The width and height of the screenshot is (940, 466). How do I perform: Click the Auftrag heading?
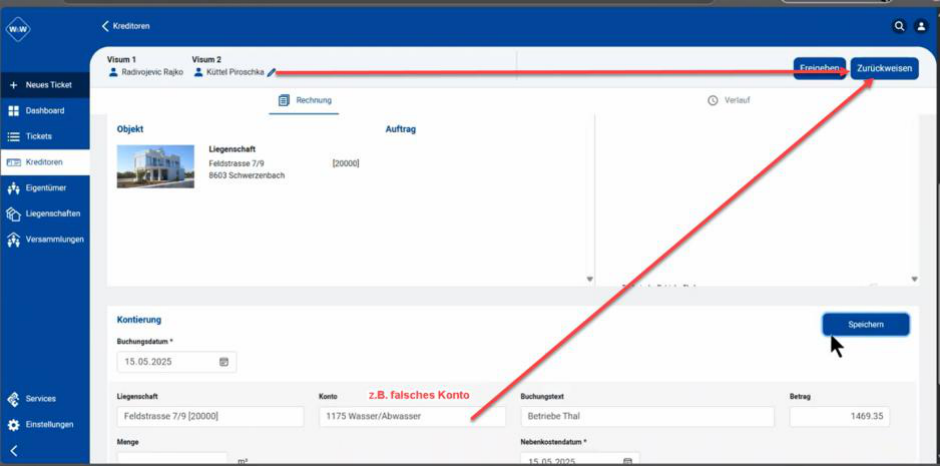400,130
